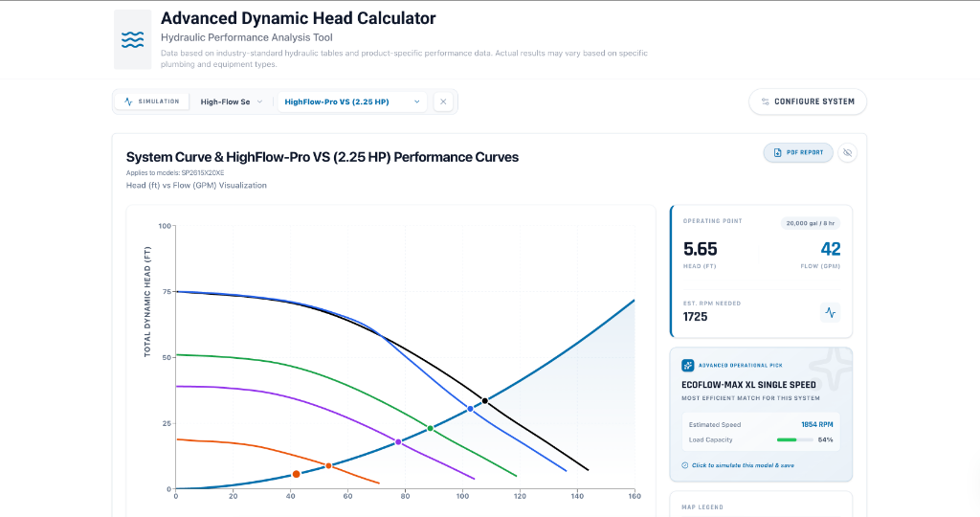980x517 pixels.
Task: Toggle chart visibility with the eye-slash icon
Action: [x=847, y=152]
